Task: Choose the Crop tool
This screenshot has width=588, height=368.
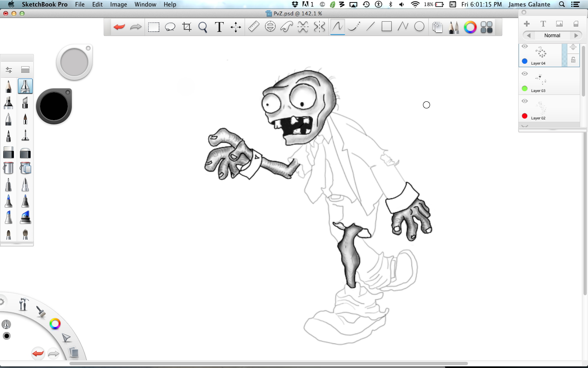Action: point(187,27)
